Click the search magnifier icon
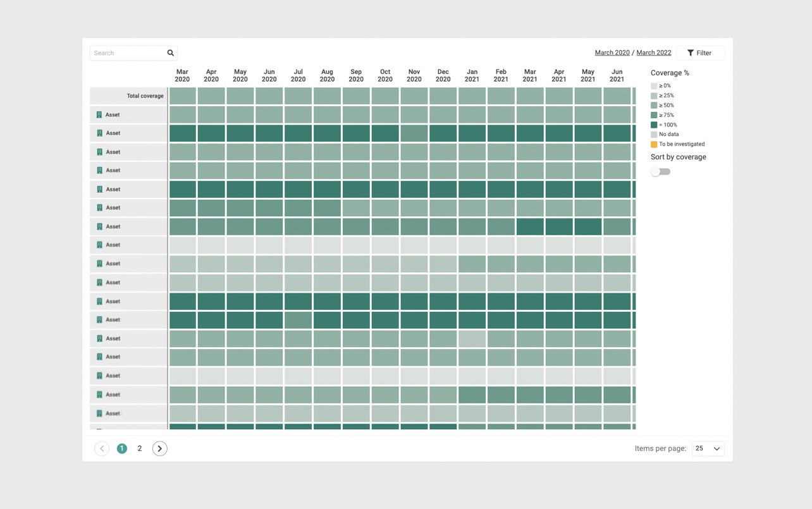 (170, 53)
